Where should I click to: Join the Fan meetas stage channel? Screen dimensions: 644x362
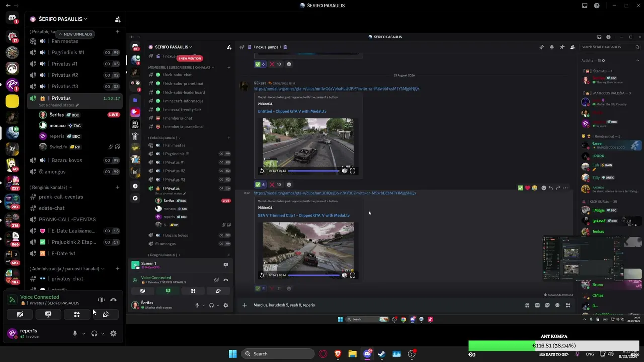click(x=74, y=41)
